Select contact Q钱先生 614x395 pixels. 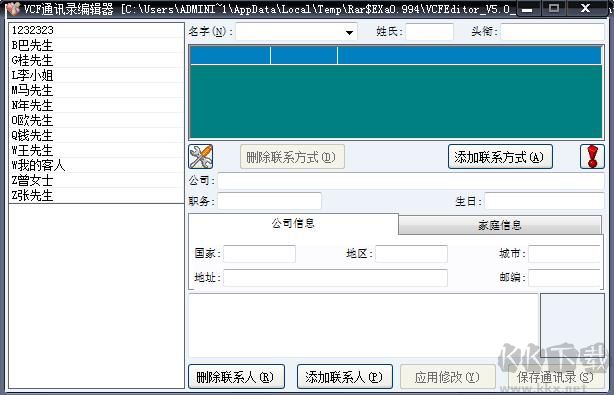tap(96, 135)
